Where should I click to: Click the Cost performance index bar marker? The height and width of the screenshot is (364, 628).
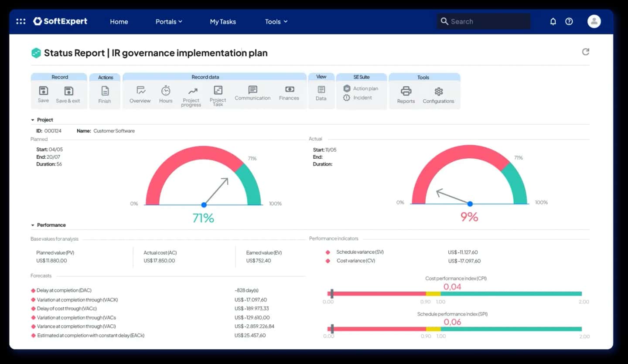tap(332, 293)
